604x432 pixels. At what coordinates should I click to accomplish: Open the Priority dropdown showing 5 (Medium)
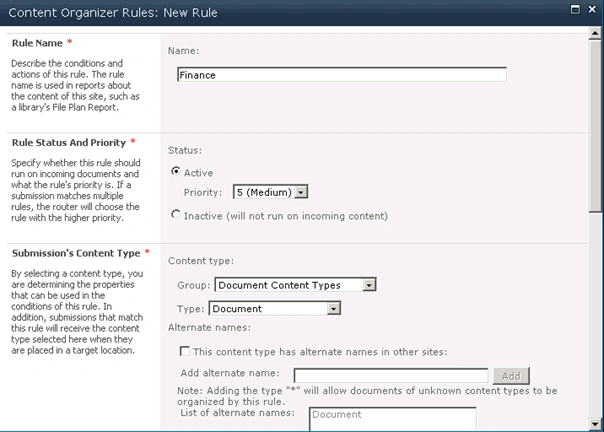click(270, 192)
